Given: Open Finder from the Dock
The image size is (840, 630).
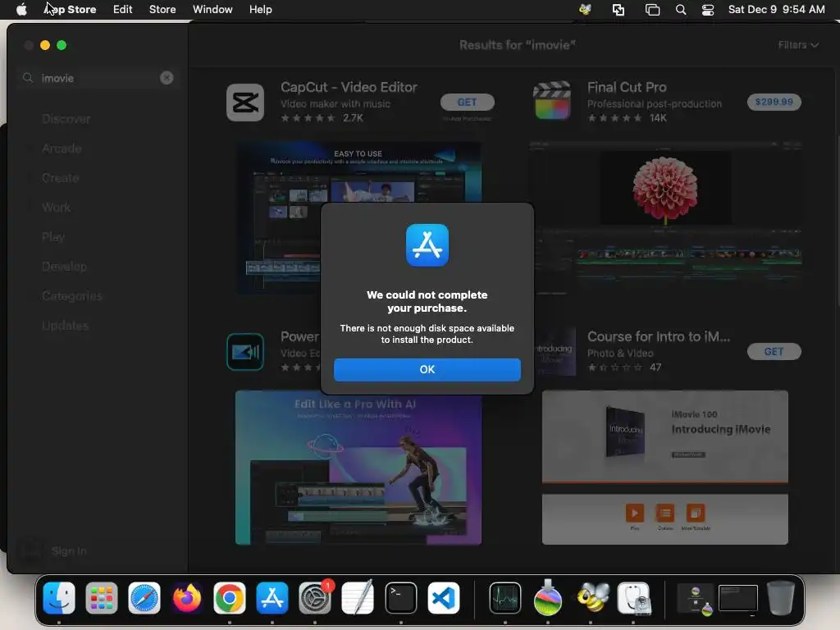Looking at the screenshot, I should pos(59,598).
